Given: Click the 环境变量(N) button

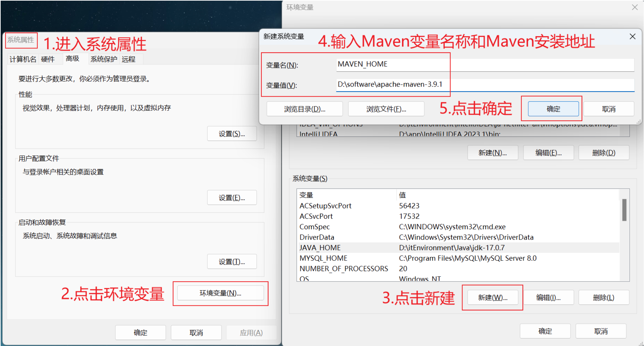Looking at the screenshot, I should [220, 293].
